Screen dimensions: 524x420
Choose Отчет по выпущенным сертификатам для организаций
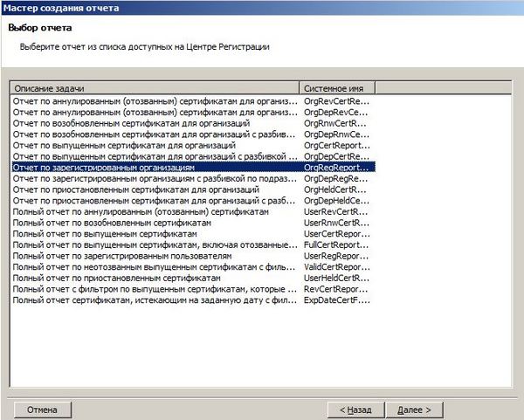(193, 145)
